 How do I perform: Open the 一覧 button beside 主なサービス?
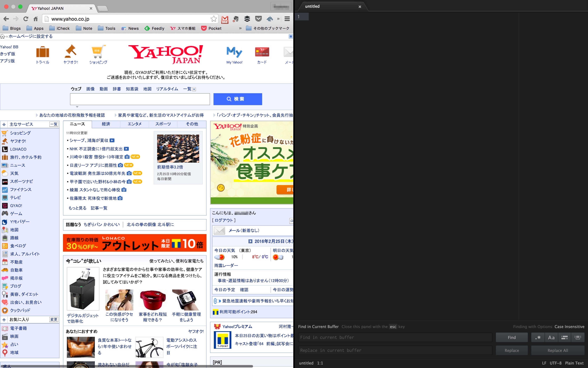[x=54, y=124]
